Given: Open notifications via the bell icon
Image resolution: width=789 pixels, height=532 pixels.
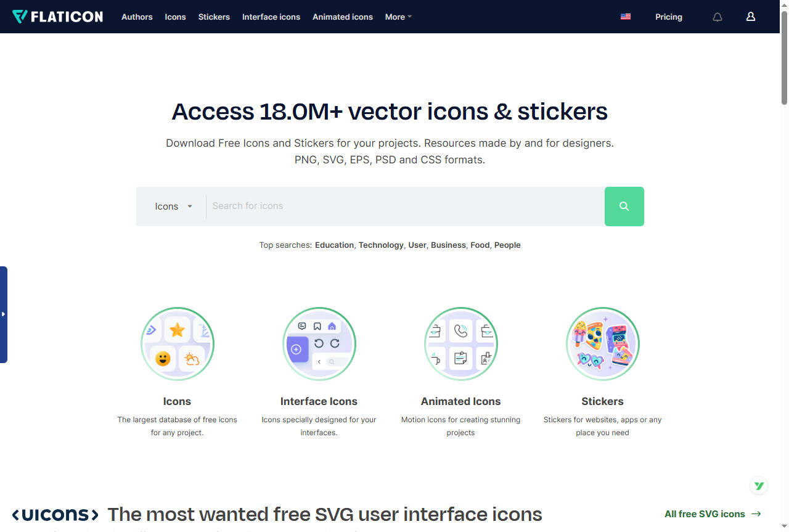Looking at the screenshot, I should click(x=717, y=17).
